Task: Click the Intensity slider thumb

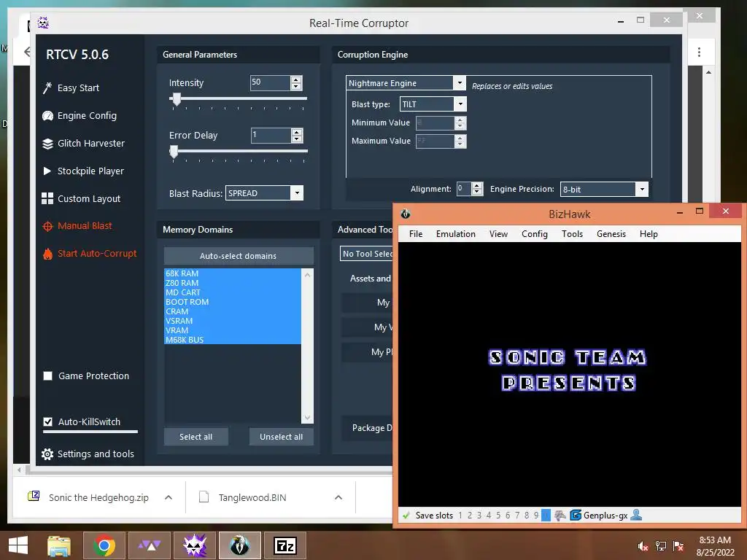Action: point(177,99)
